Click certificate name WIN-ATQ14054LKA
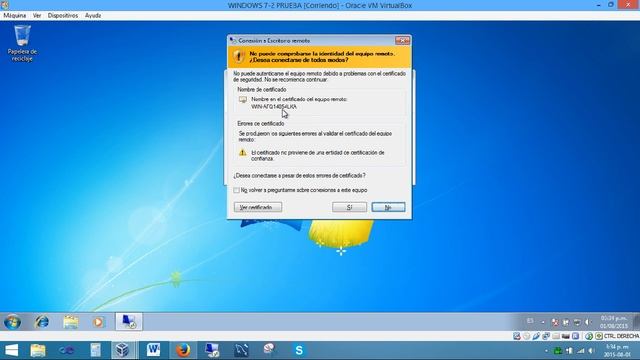The height and width of the screenshot is (360, 640). click(274, 107)
